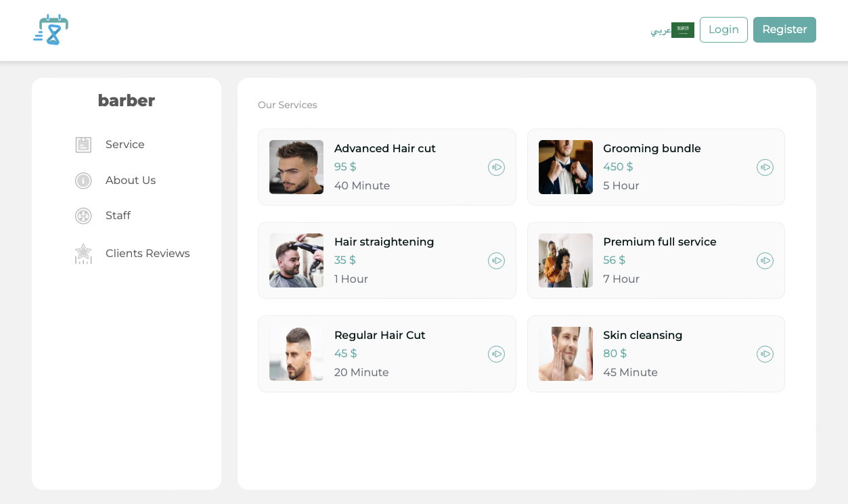Image resolution: width=848 pixels, height=504 pixels.
Task: Click the clipboard icon beside Service
Action: point(83,145)
